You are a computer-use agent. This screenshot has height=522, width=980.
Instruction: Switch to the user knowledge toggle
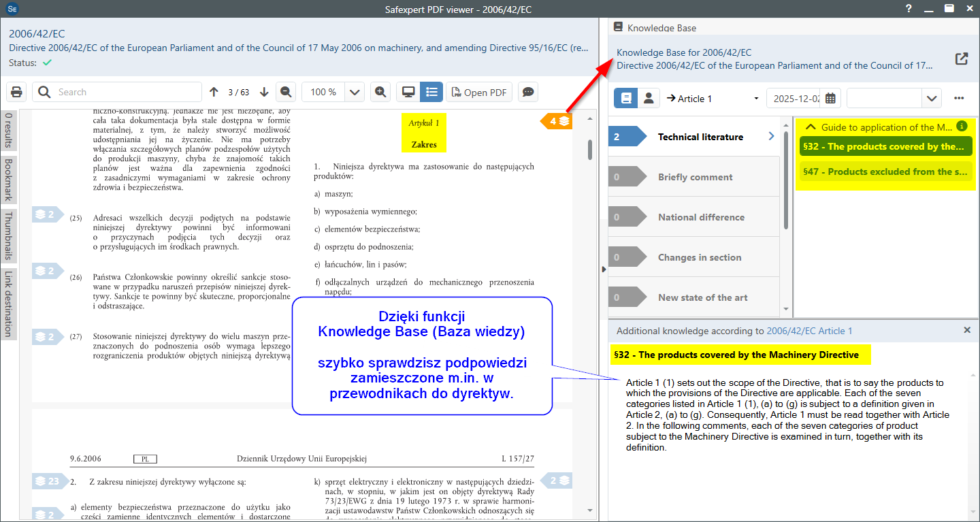point(649,98)
